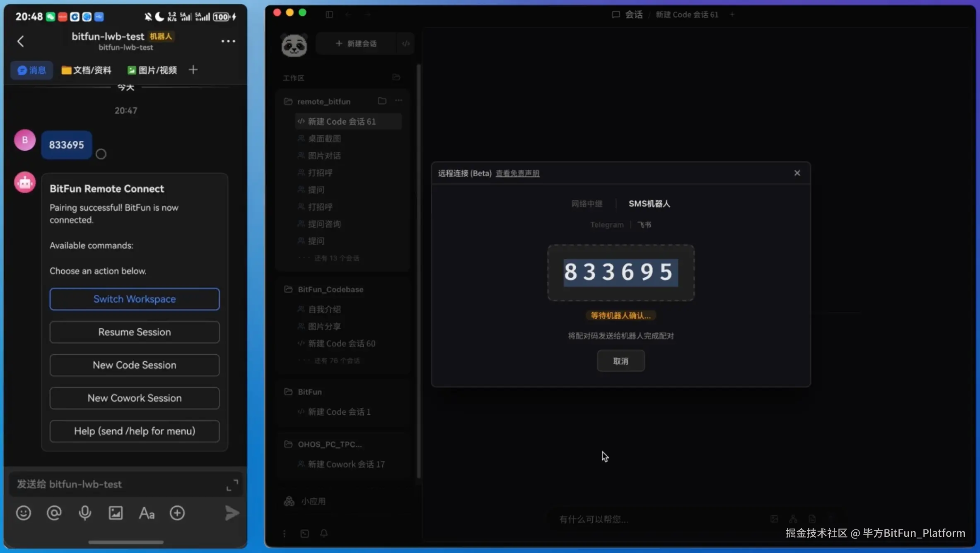The image size is (980, 553).
Task: Open session 新建 Code 会话 61 in sidebar
Action: coord(348,121)
